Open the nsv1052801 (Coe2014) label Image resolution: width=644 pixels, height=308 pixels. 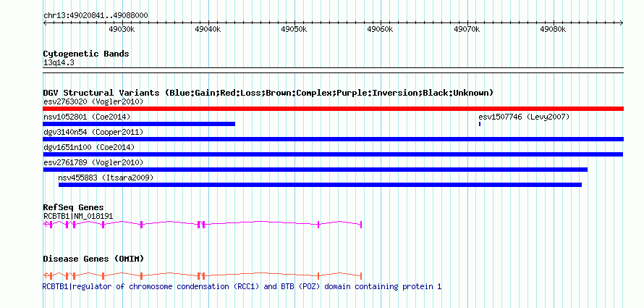[x=87, y=117]
